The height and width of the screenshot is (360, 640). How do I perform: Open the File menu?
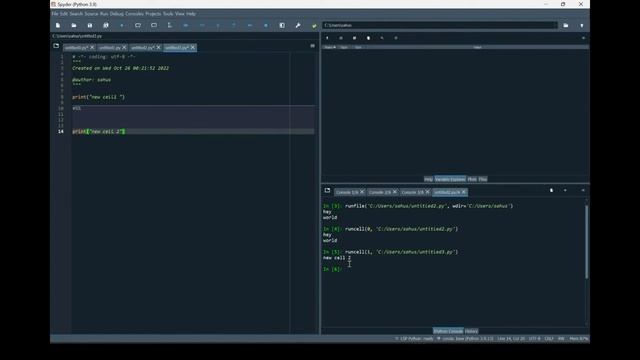[x=55, y=14]
